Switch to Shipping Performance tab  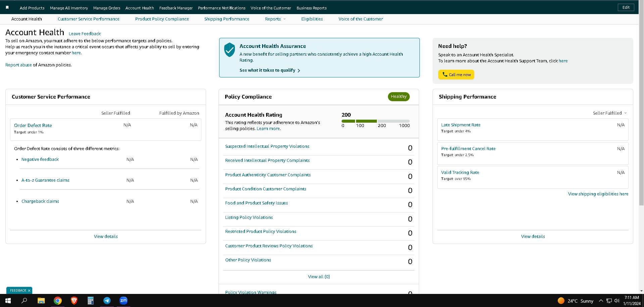tap(227, 19)
